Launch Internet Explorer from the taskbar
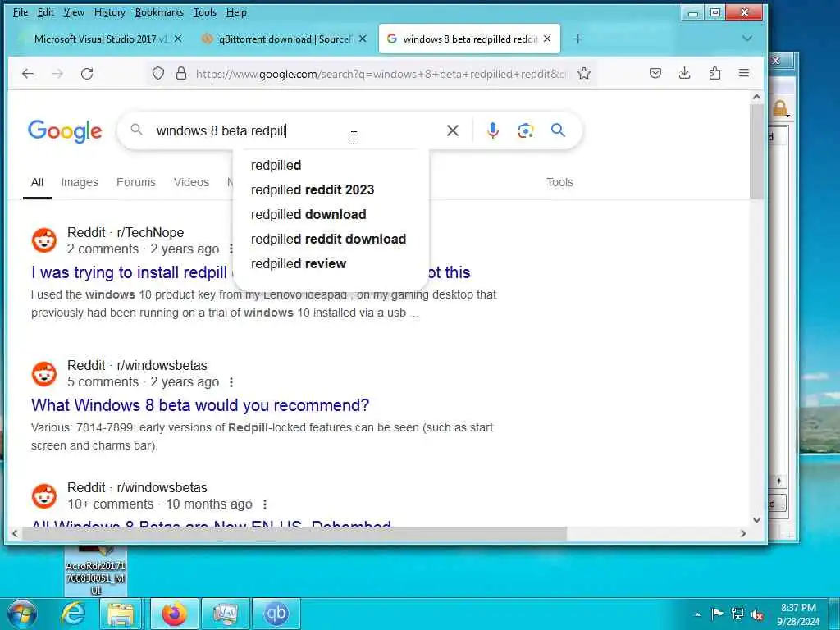The width and height of the screenshot is (840, 630). pos(72,614)
